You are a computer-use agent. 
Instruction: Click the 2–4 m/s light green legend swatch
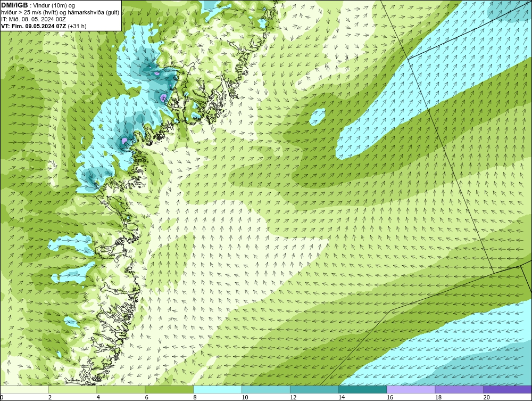point(72,389)
